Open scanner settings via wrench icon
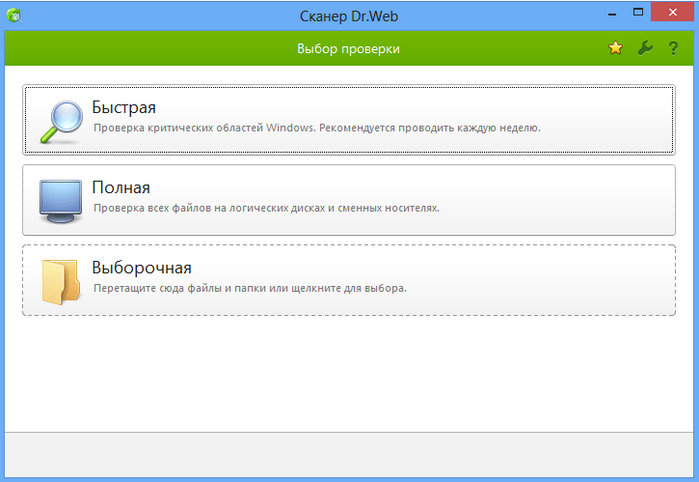The width and height of the screenshot is (699, 482). tap(645, 48)
